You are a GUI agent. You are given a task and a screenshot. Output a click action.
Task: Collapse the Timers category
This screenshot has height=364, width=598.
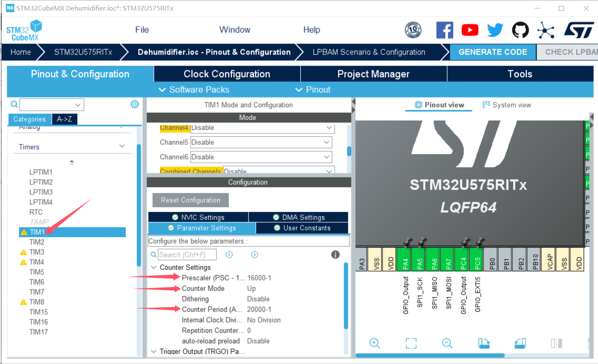122,146
